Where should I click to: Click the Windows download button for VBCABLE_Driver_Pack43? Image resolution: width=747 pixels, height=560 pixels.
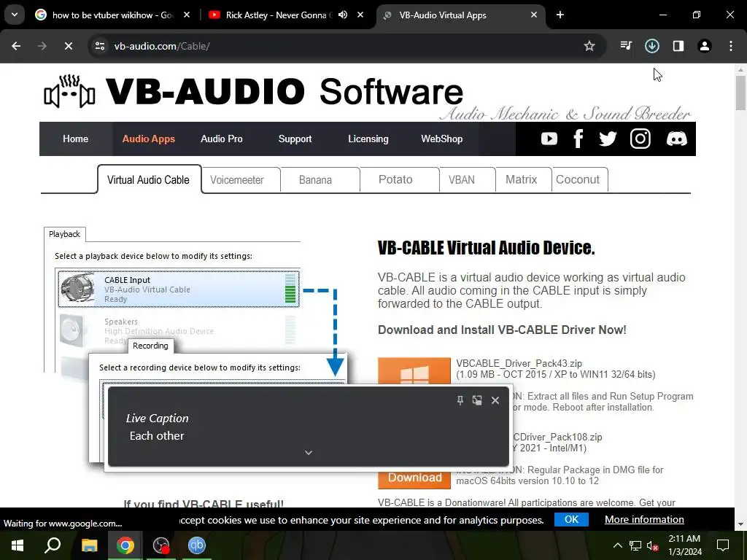(414, 371)
